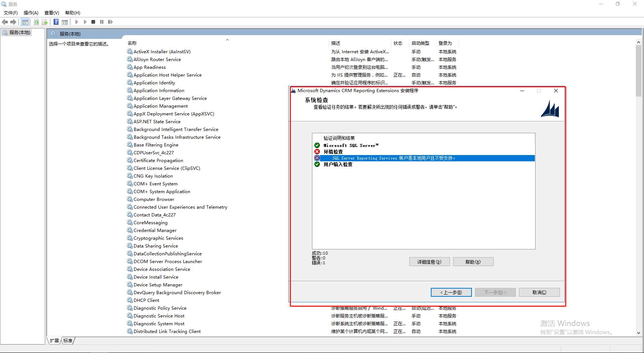Select the Device Setup Manager service

tap(158, 285)
